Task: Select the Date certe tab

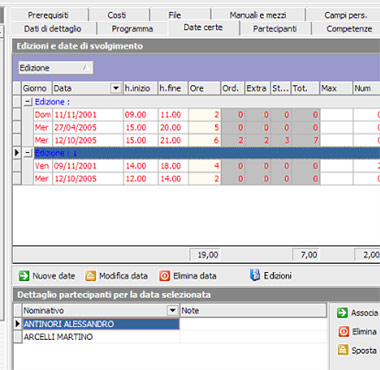Action: (x=203, y=27)
